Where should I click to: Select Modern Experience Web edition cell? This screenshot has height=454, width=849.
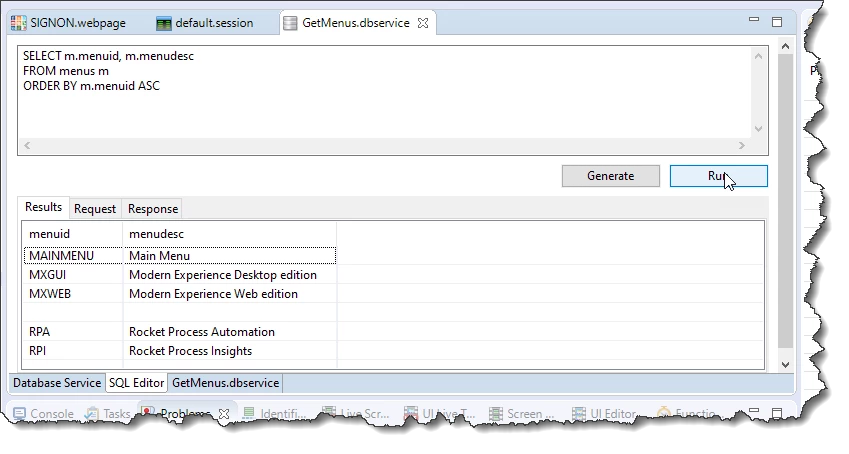(x=230, y=294)
